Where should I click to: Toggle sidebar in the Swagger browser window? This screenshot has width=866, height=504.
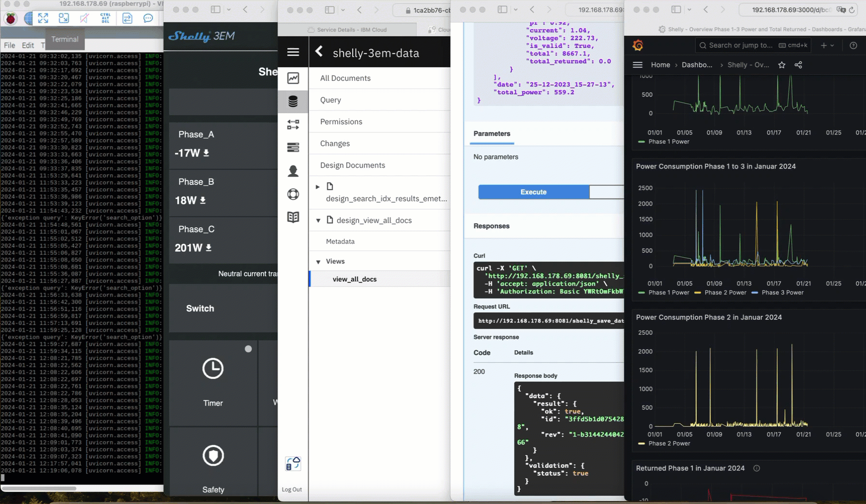click(x=503, y=10)
